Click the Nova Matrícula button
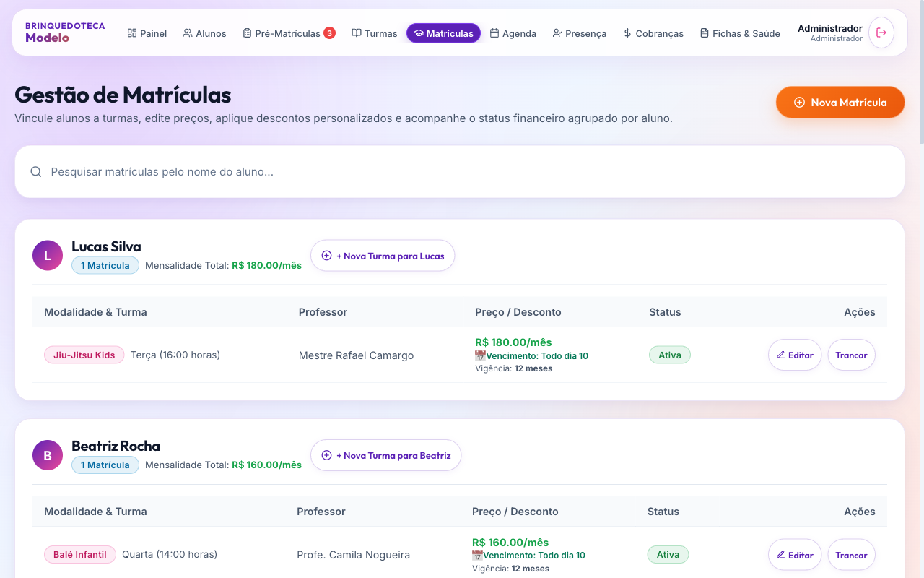 [840, 103]
